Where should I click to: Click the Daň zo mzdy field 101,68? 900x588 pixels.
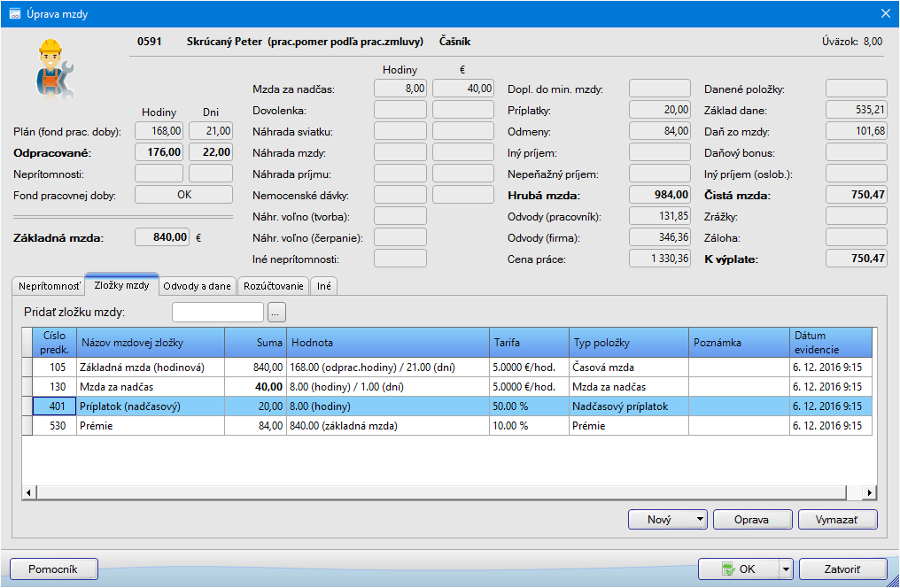click(x=857, y=131)
